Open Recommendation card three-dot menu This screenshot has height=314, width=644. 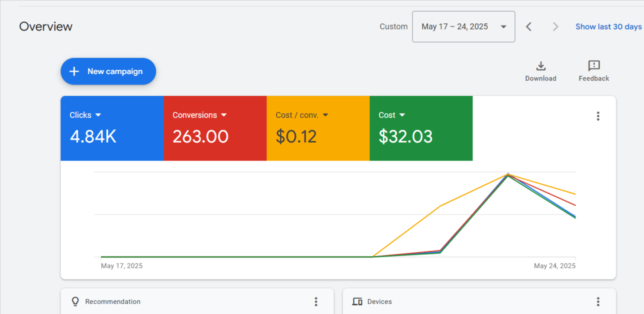(316, 302)
